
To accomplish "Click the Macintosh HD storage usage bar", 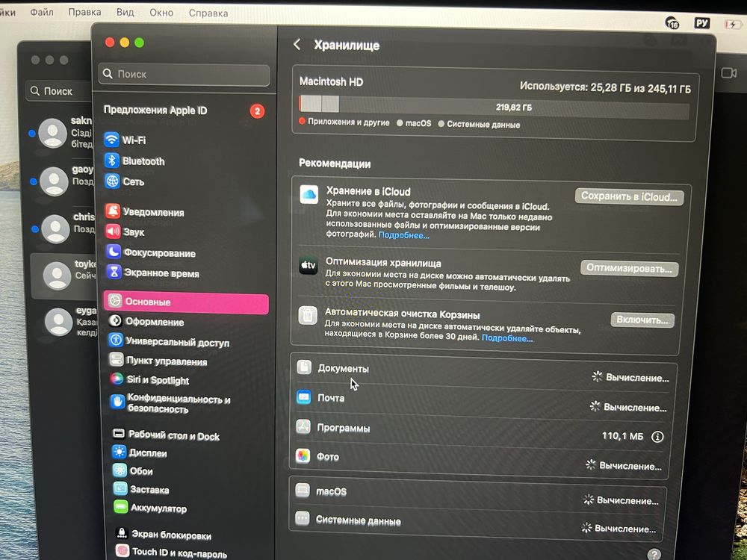I will tap(494, 106).
